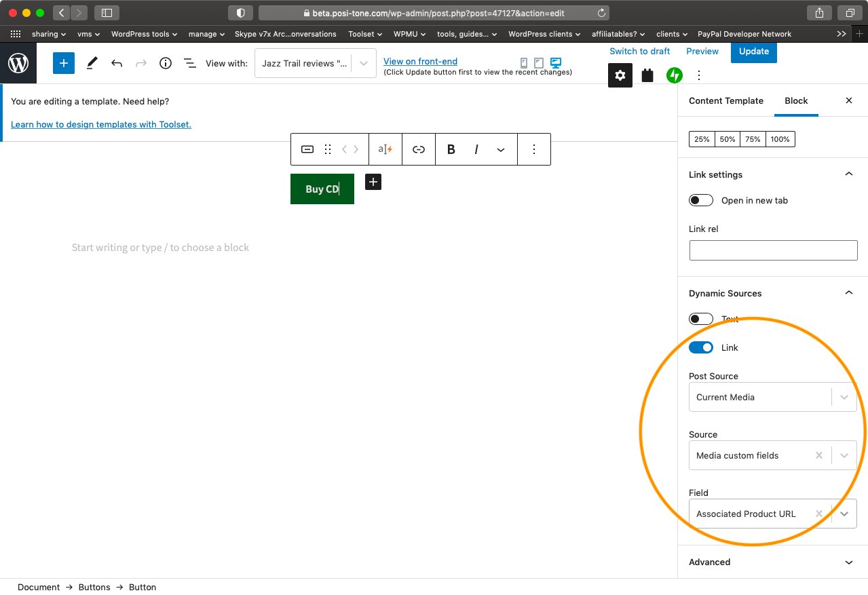868x595 pixels.
Task: Click the List View outline icon
Action: pyautogui.click(x=189, y=62)
